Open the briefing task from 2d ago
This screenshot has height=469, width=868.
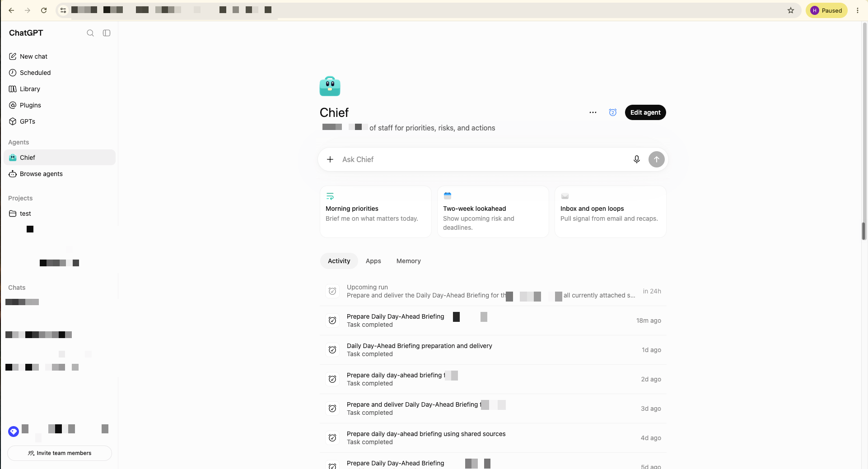click(x=493, y=379)
